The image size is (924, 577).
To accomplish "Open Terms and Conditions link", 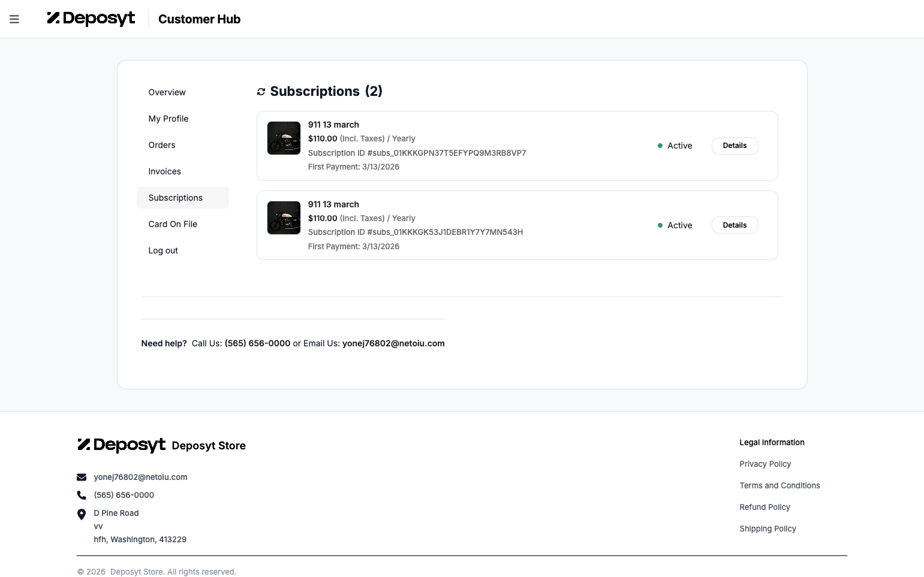I will pyautogui.click(x=779, y=485).
